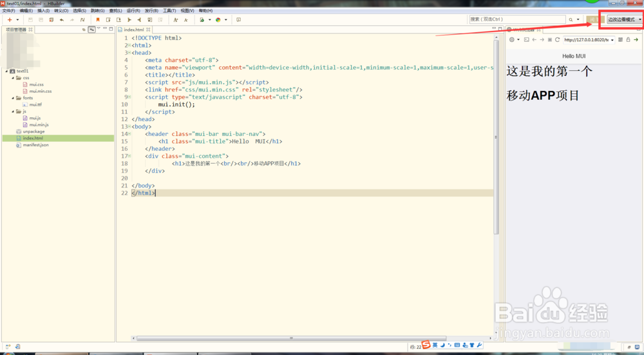This screenshot has height=355, width=644.
Task: Click the search magnifier icon
Action: [x=571, y=19]
